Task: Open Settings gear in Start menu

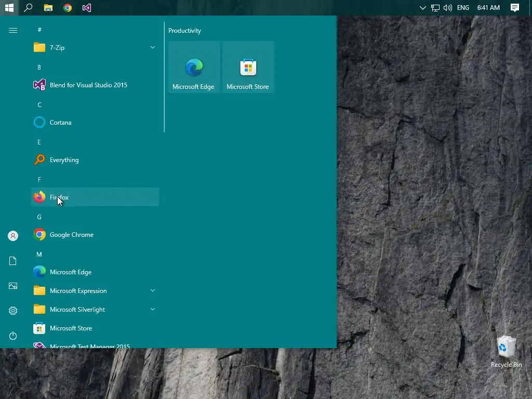Action: (x=13, y=311)
